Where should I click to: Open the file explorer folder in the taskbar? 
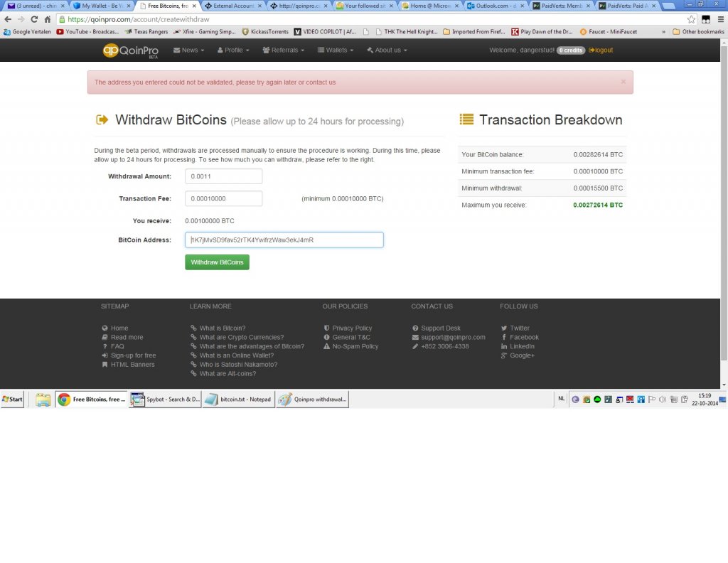[x=43, y=400]
